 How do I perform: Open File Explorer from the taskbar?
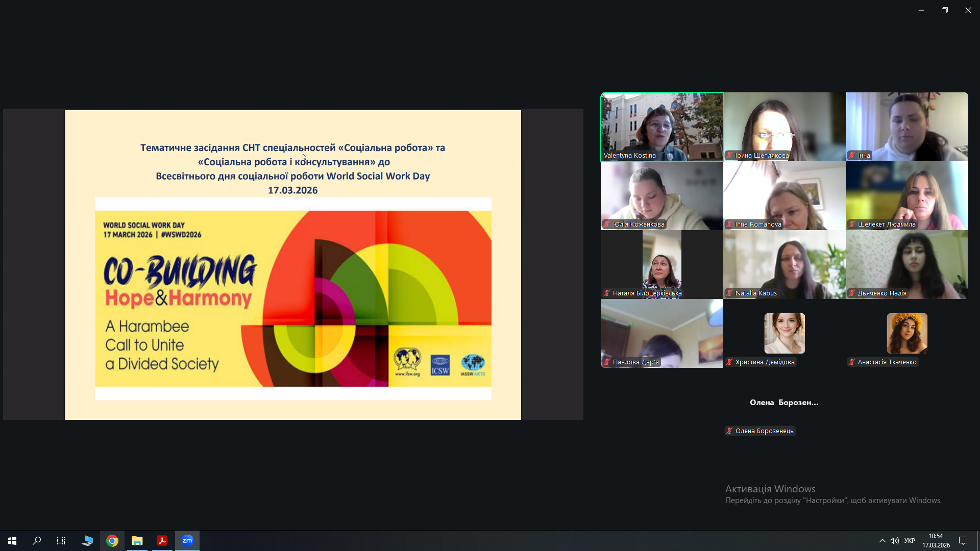pyautogui.click(x=137, y=540)
